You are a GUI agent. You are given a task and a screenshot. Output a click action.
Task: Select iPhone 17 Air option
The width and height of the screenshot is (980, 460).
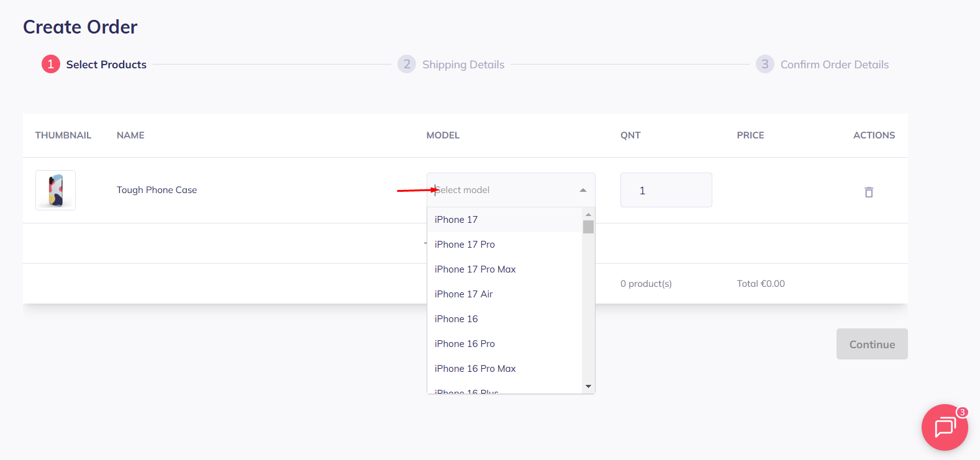pyautogui.click(x=463, y=294)
